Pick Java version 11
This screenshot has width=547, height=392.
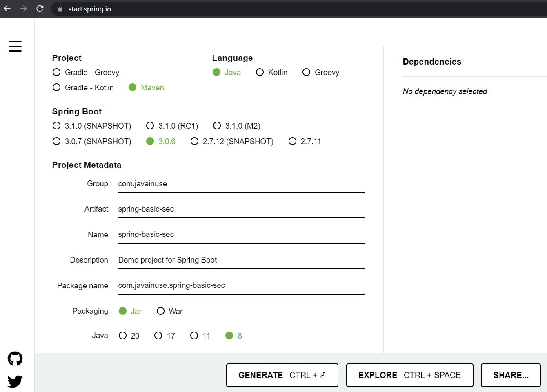[x=200, y=336]
